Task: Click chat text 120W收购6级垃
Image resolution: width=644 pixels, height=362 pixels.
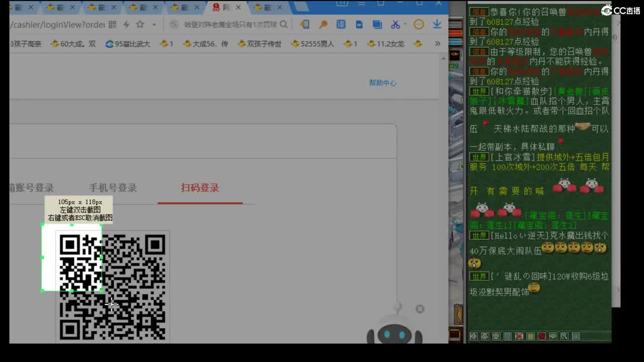Action: 580,277
